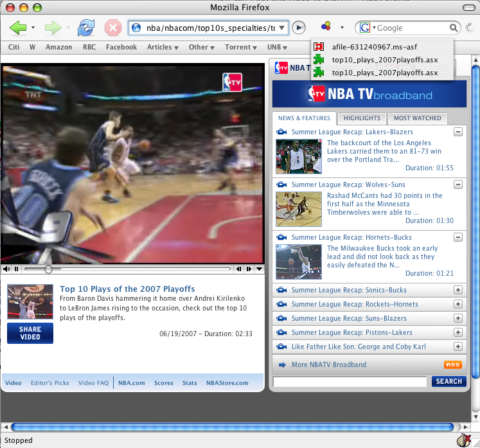Click the green Back arrow button

click(x=18, y=28)
